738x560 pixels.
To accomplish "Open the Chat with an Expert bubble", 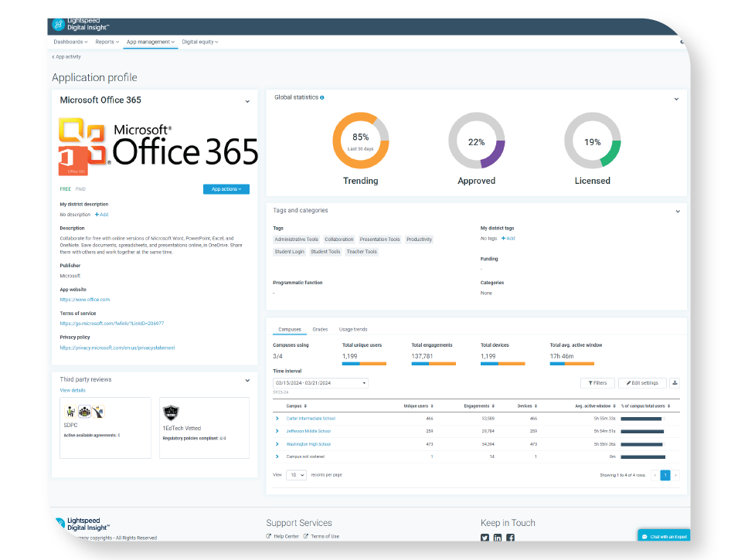I will point(664,537).
